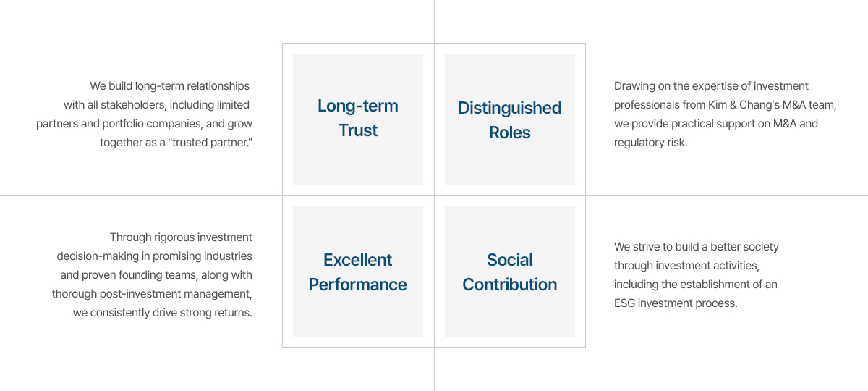Viewport: 868px width, 391px height.
Task: Click the line "through investment activities,"
Action: coord(686,265)
